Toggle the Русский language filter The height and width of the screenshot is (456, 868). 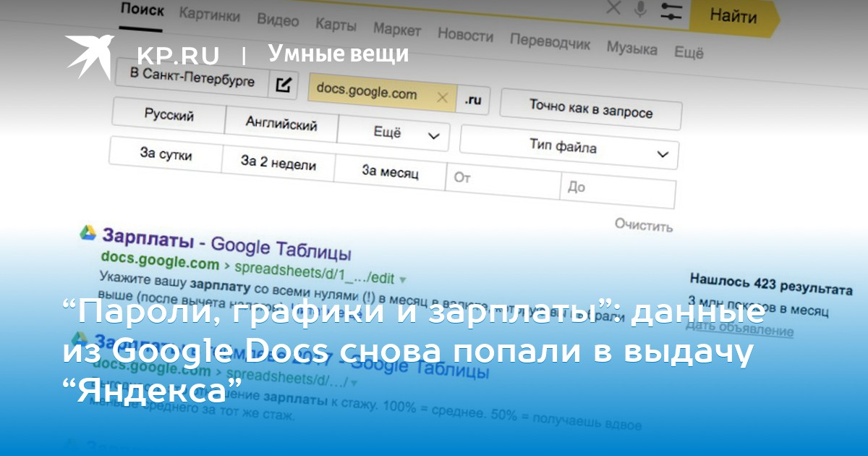(169, 116)
